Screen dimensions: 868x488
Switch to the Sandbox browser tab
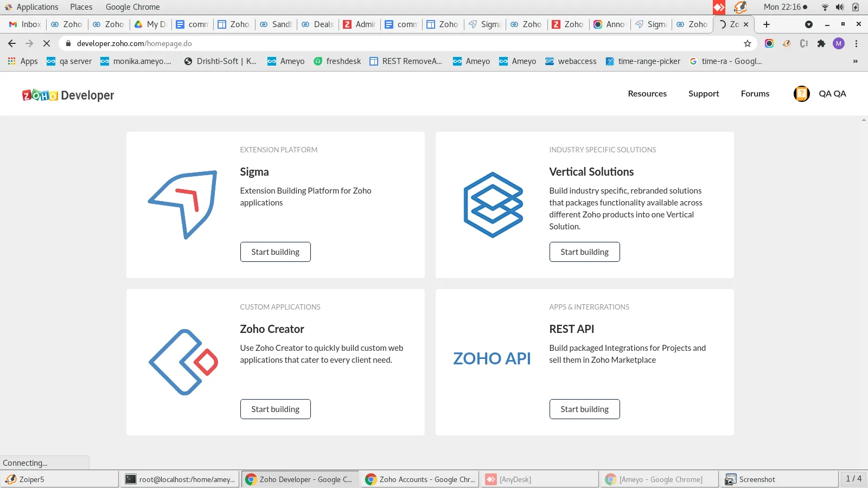(x=276, y=24)
